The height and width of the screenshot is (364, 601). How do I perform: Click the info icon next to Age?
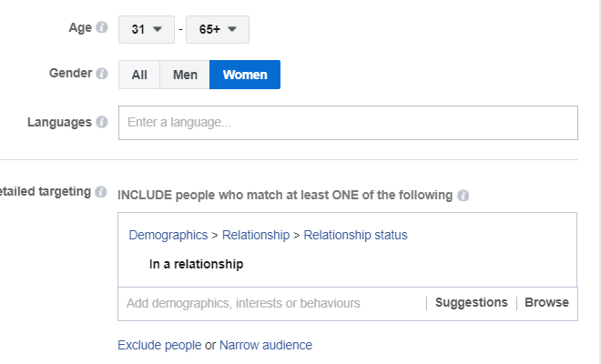102,28
